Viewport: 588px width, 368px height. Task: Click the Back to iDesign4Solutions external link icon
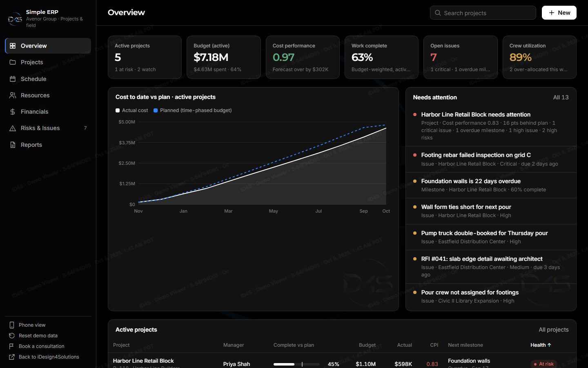12,357
